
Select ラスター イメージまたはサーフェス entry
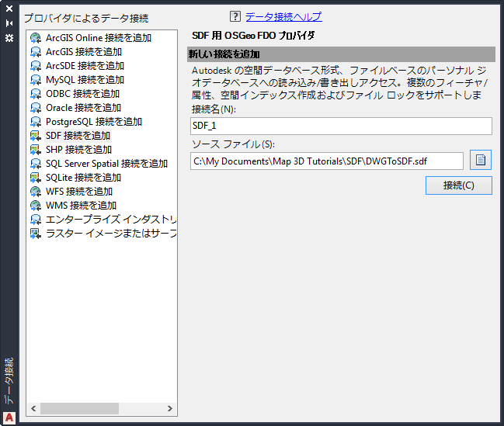click(111, 234)
